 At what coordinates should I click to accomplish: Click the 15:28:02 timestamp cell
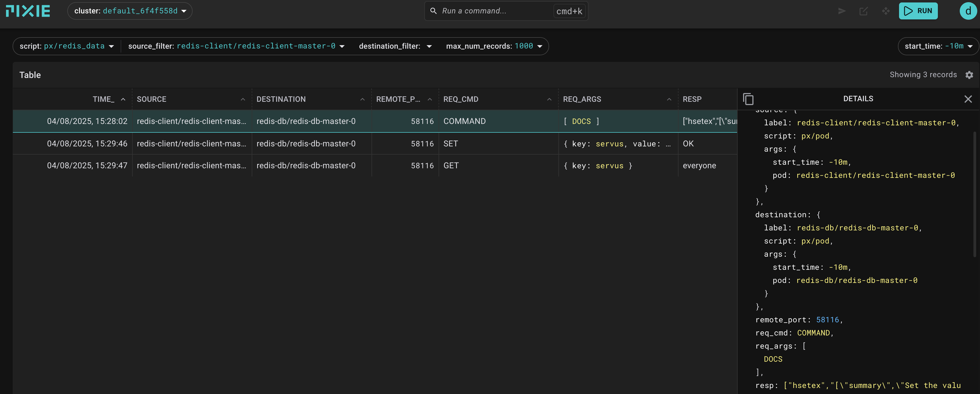87,121
